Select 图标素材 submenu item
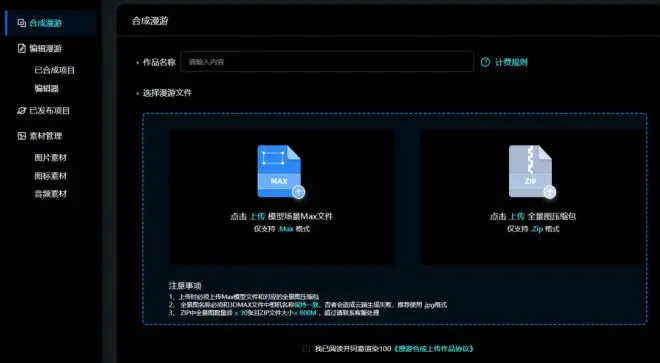The image size is (660, 363). point(51,176)
